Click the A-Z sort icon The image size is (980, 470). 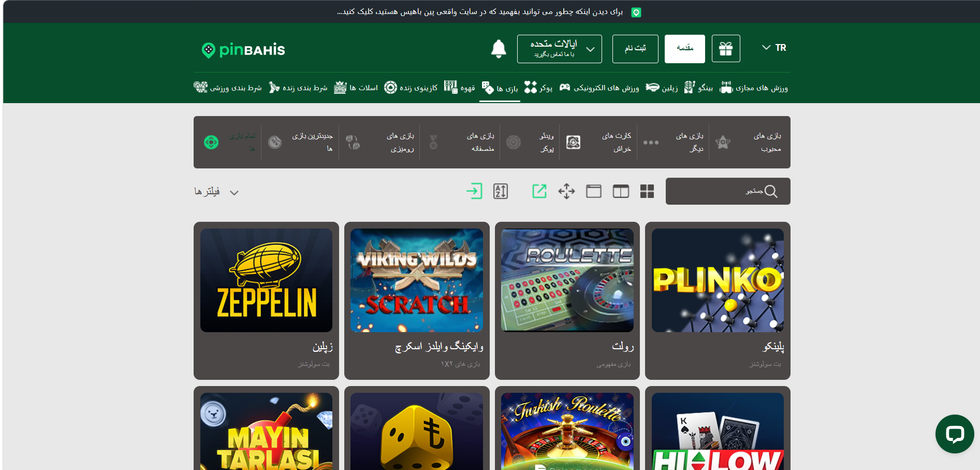coord(501,191)
